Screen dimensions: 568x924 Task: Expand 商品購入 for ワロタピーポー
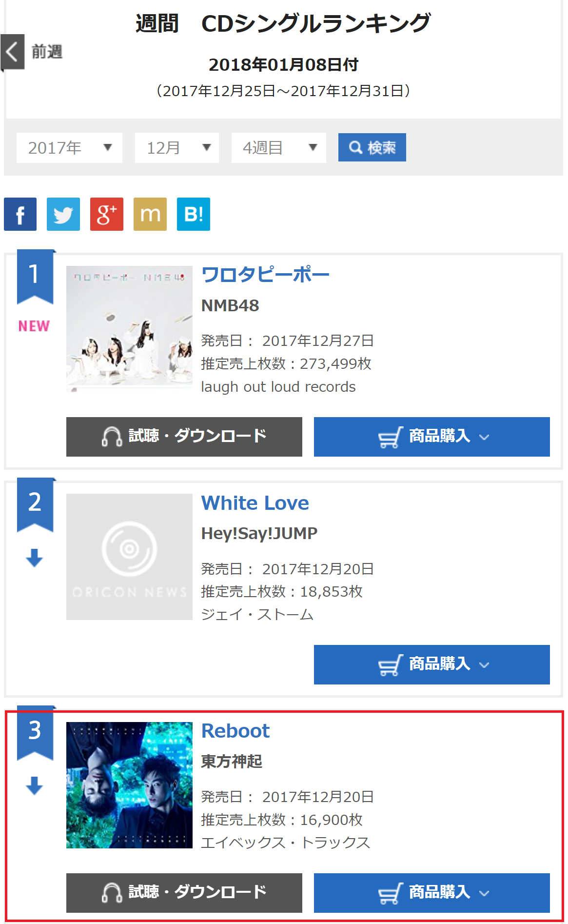(431, 437)
